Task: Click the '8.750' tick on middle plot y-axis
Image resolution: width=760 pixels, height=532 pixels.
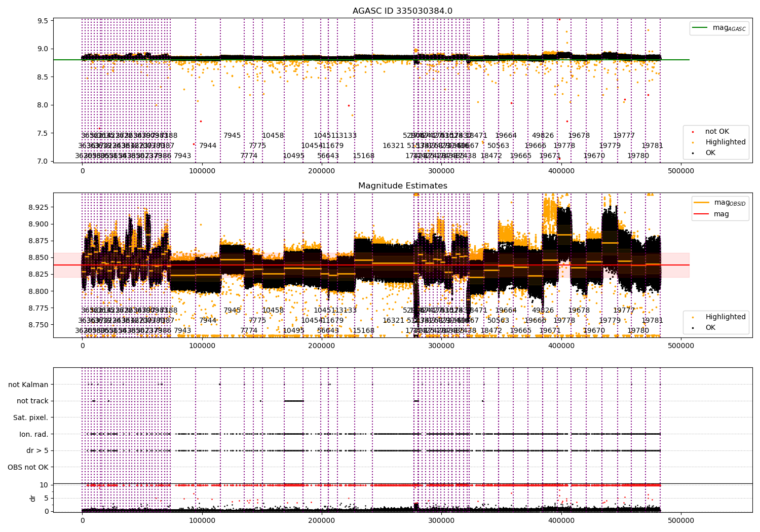Action: [39, 325]
